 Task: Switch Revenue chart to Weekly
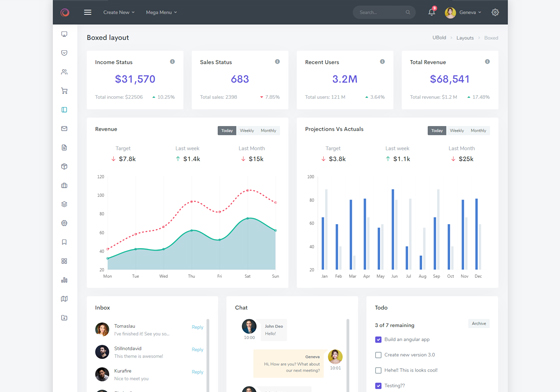[x=247, y=131]
